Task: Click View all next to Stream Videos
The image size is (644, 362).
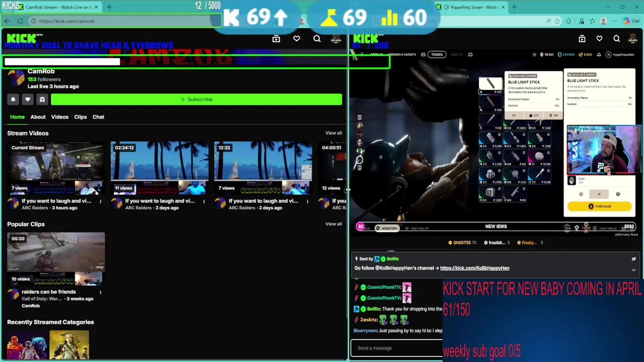Action: pyautogui.click(x=334, y=133)
